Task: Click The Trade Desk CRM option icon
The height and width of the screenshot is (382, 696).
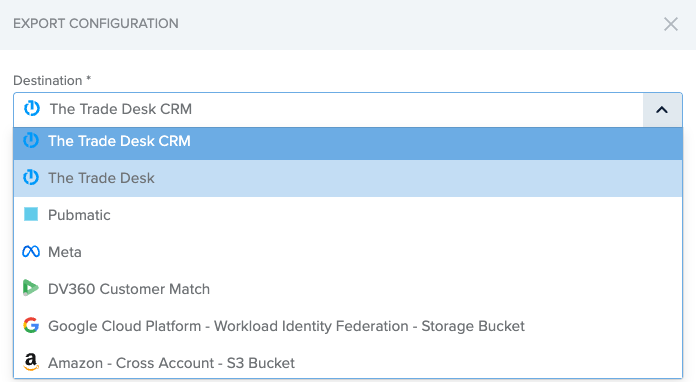Action: coord(31,141)
